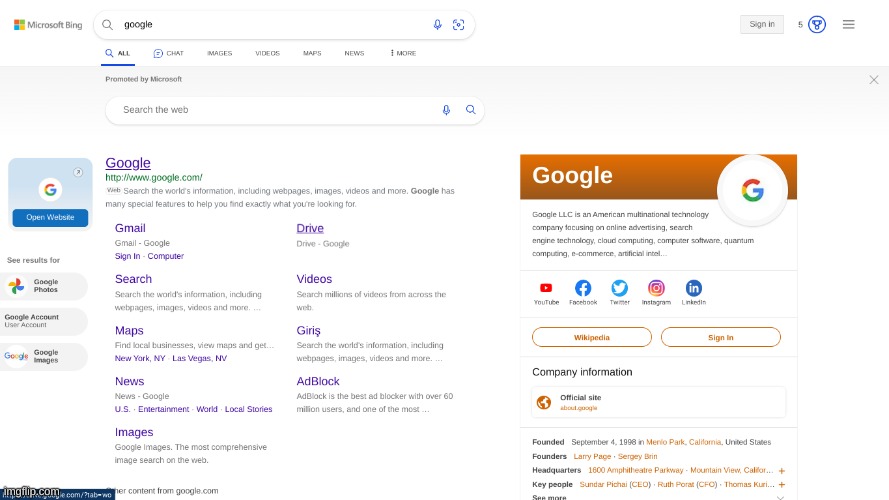The height and width of the screenshot is (500, 889).
Task: Expand the Key people row
Action: (x=781, y=484)
